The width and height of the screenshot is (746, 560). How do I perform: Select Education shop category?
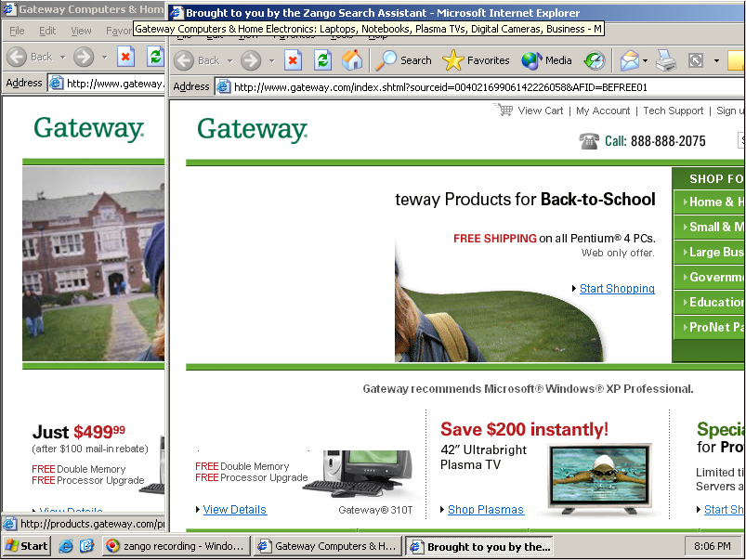[x=710, y=302]
